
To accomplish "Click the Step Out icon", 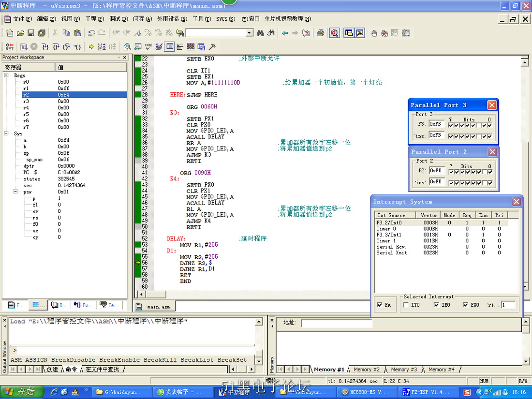I will pyautogui.click(x=67, y=47).
